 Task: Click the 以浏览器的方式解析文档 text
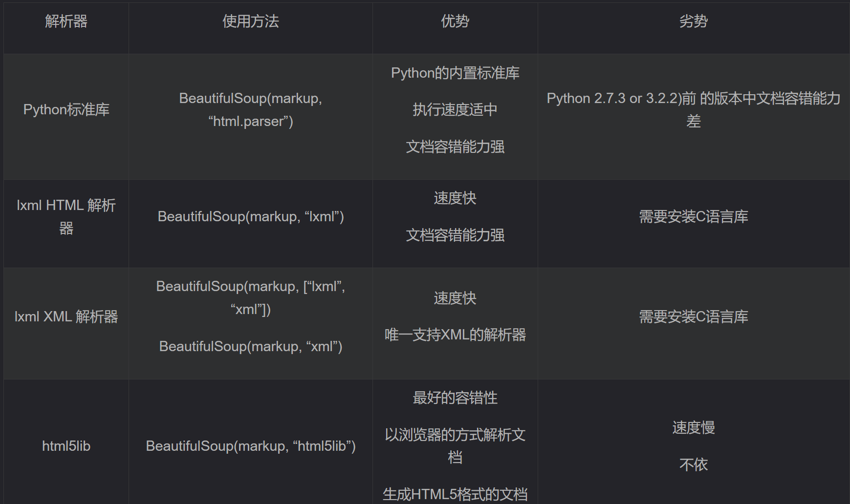pyautogui.click(x=455, y=435)
